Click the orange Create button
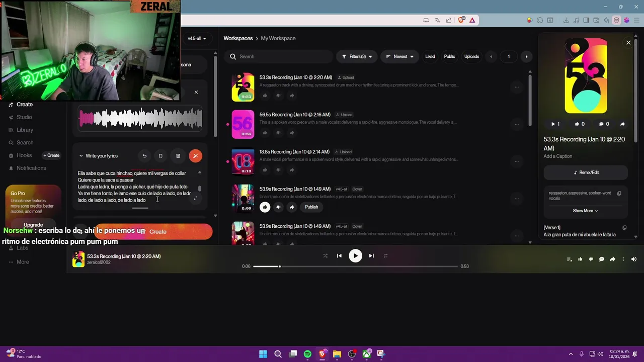 153,232
